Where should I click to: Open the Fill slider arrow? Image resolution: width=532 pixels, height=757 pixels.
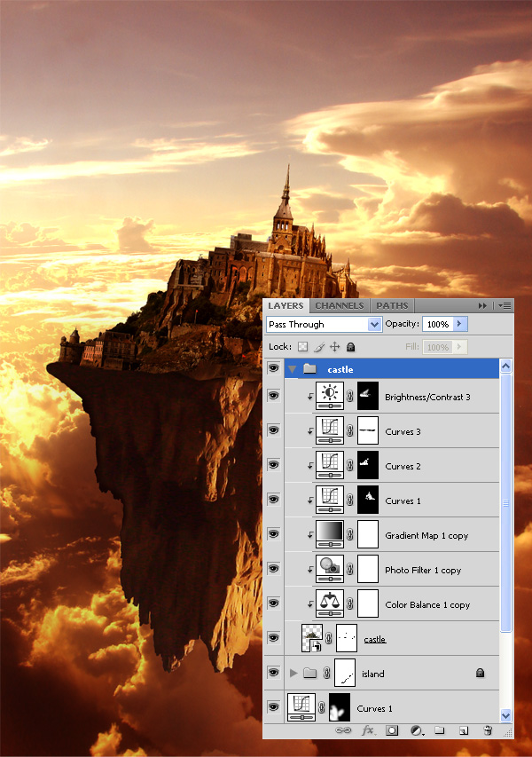click(460, 347)
